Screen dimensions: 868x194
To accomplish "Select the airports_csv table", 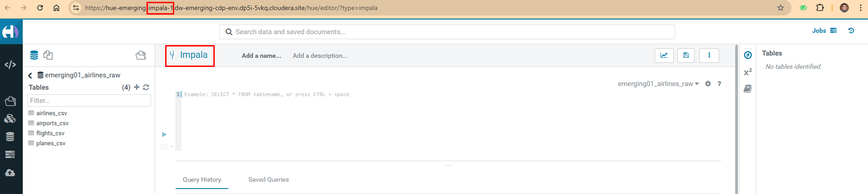I will [x=52, y=123].
